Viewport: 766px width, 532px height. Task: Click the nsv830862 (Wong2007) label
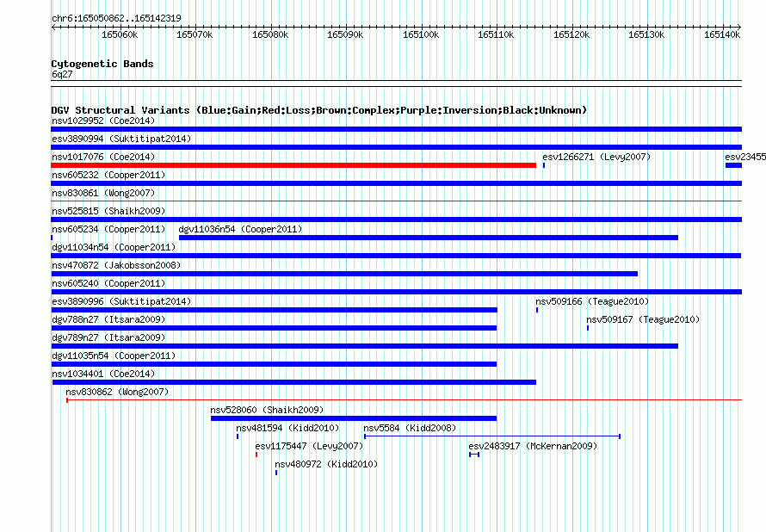(x=117, y=392)
